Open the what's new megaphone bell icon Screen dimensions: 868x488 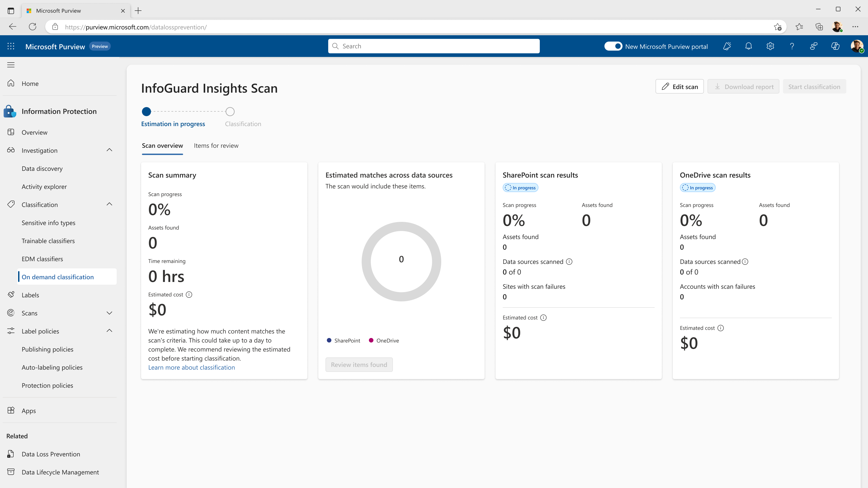click(x=727, y=46)
